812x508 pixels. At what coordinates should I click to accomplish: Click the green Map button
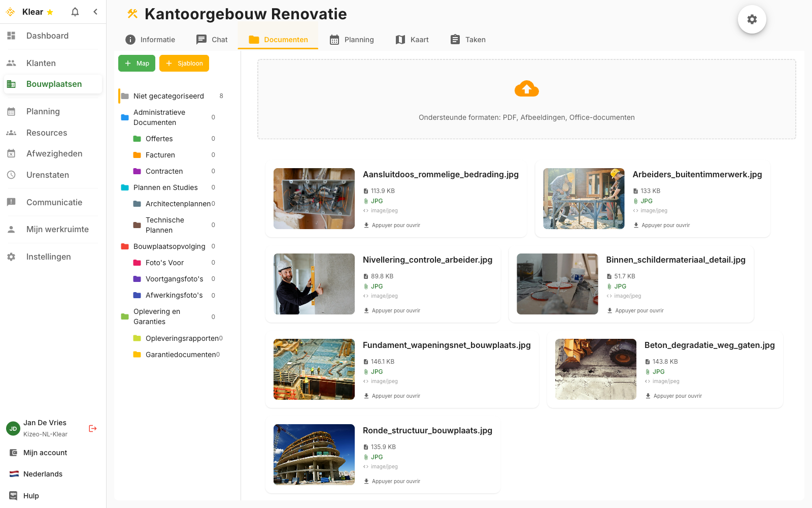(137, 63)
